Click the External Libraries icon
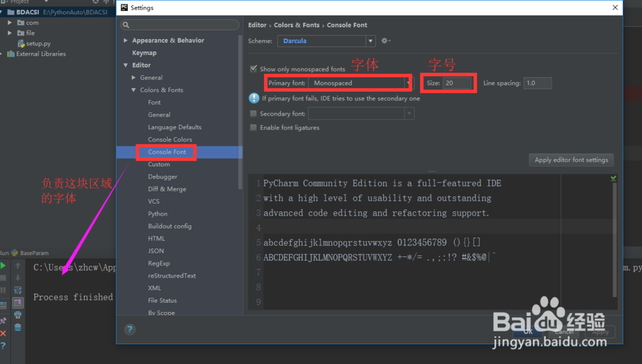642x364 pixels. click(x=11, y=54)
